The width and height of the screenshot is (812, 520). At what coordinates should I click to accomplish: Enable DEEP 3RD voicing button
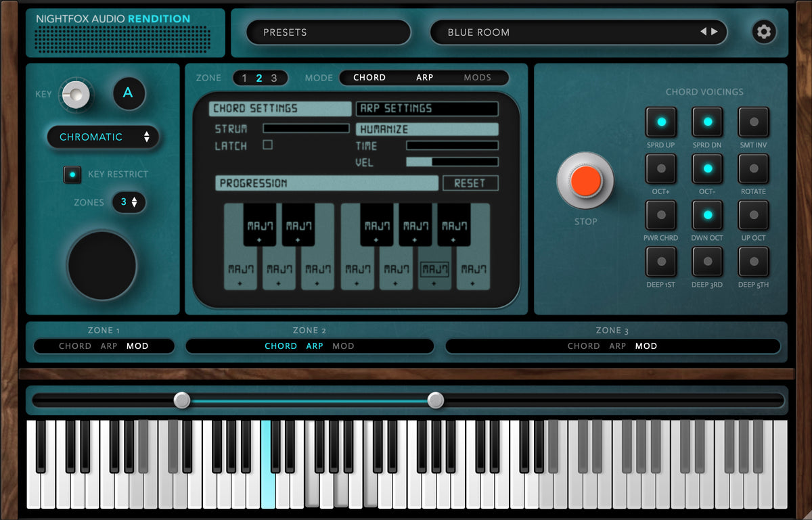(x=707, y=262)
